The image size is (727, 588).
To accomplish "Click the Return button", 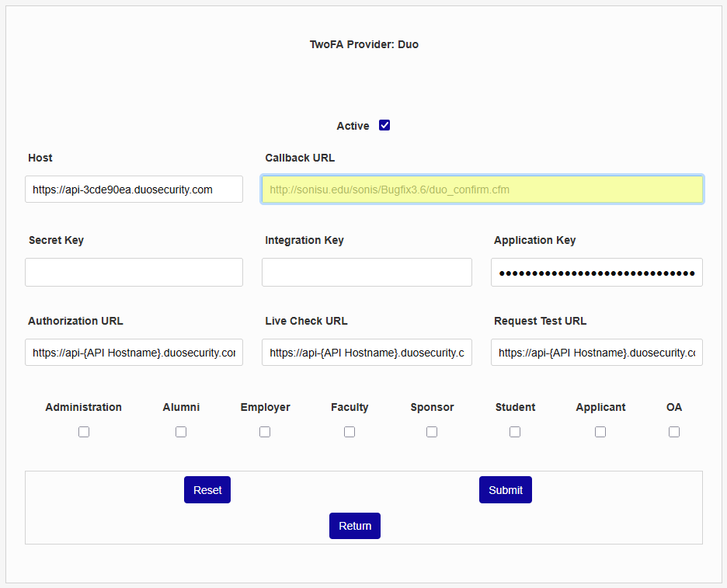I will click(355, 526).
